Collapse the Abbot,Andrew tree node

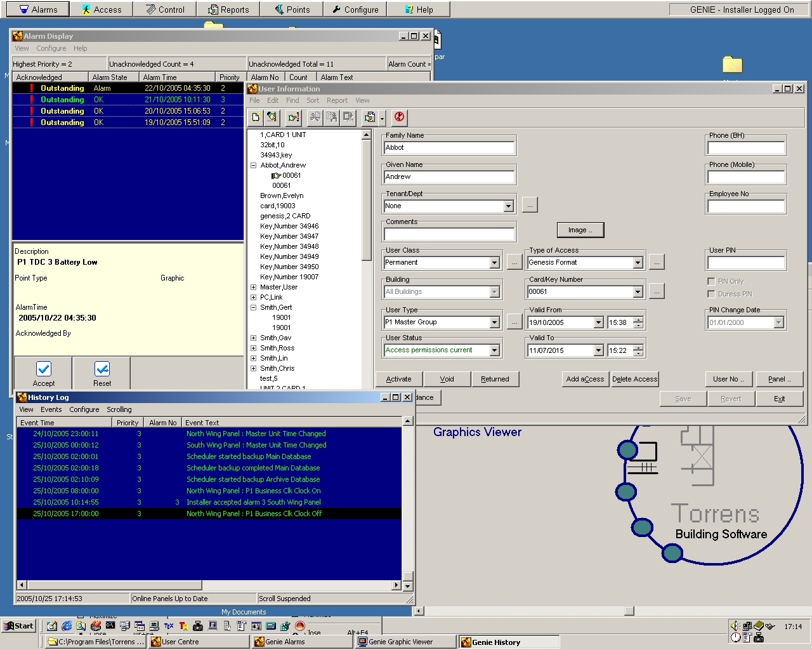[253, 165]
